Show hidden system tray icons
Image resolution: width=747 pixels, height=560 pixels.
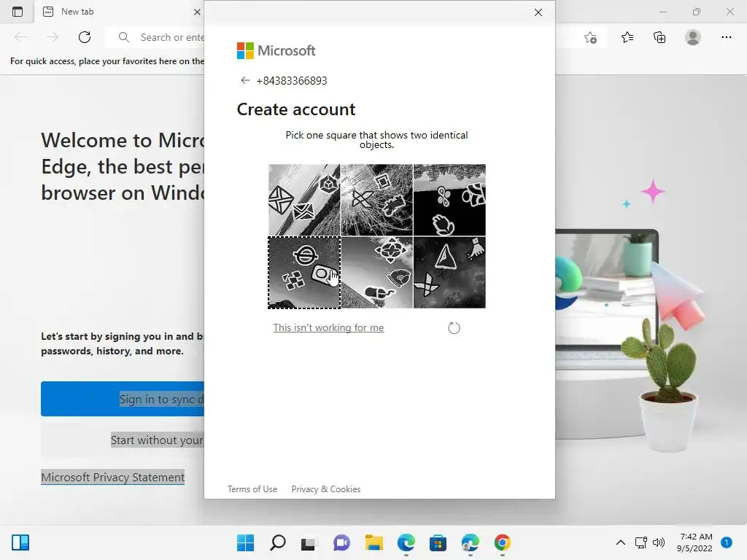coord(620,542)
